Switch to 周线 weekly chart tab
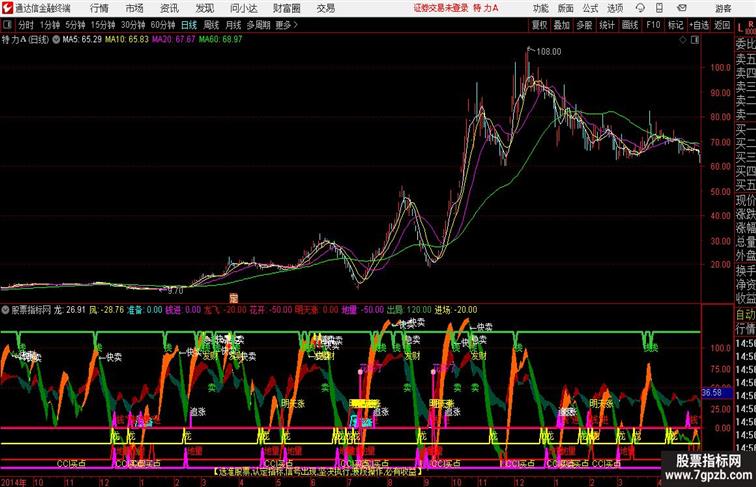Screen dimensions: 756x487 pyautogui.click(x=211, y=25)
